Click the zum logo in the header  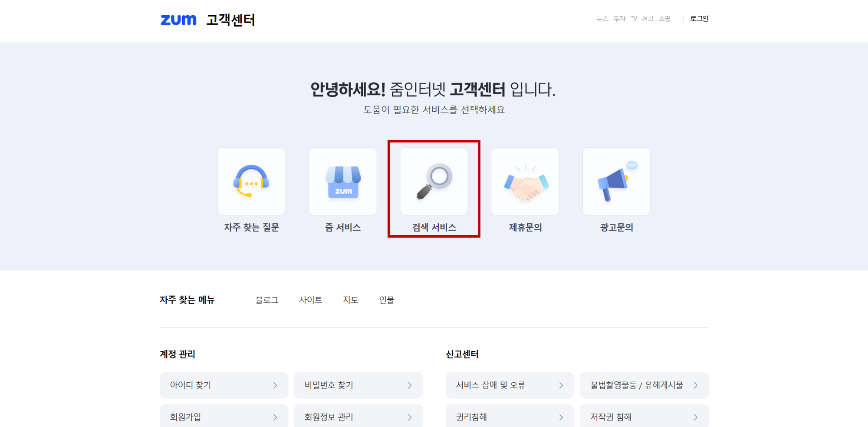tap(178, 20)
